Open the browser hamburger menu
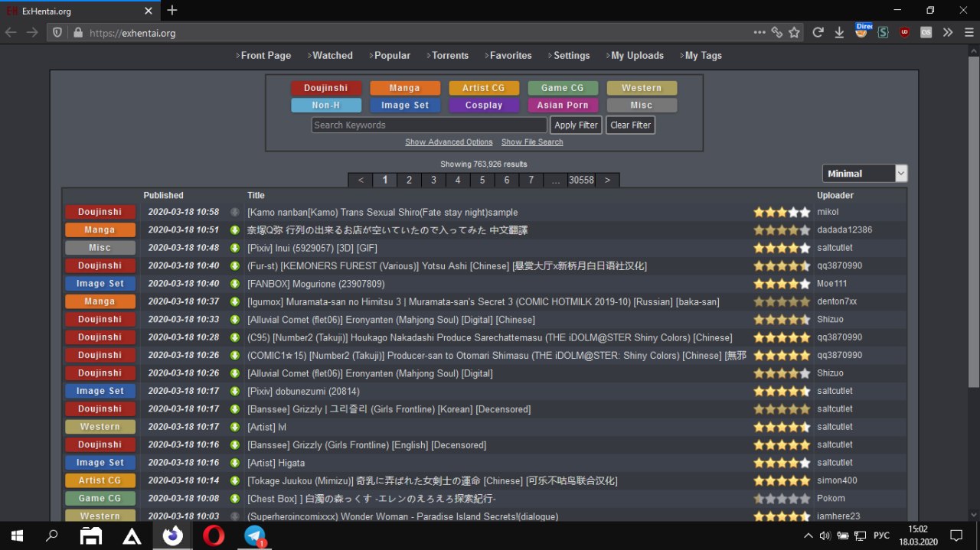980x550 pixels. coord(968,33)
